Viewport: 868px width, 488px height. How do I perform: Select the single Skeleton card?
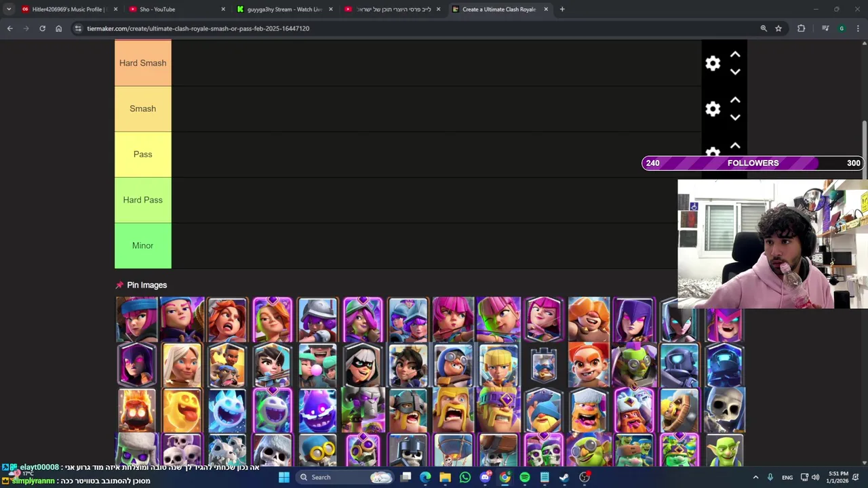[724, 410]
